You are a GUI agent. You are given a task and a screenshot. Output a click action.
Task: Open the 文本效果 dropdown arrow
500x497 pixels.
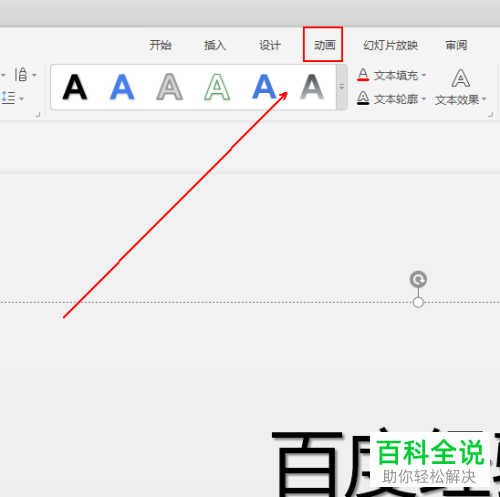click(484, 99)
